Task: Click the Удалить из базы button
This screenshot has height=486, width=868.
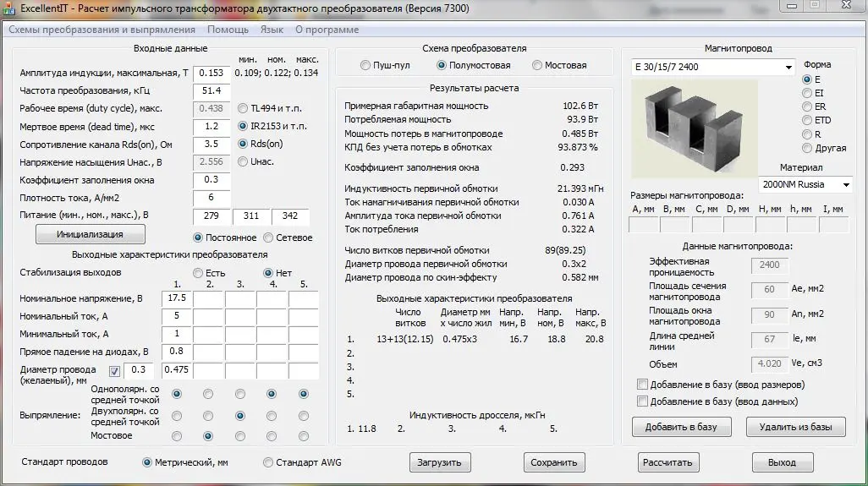Action: [796, 427]
